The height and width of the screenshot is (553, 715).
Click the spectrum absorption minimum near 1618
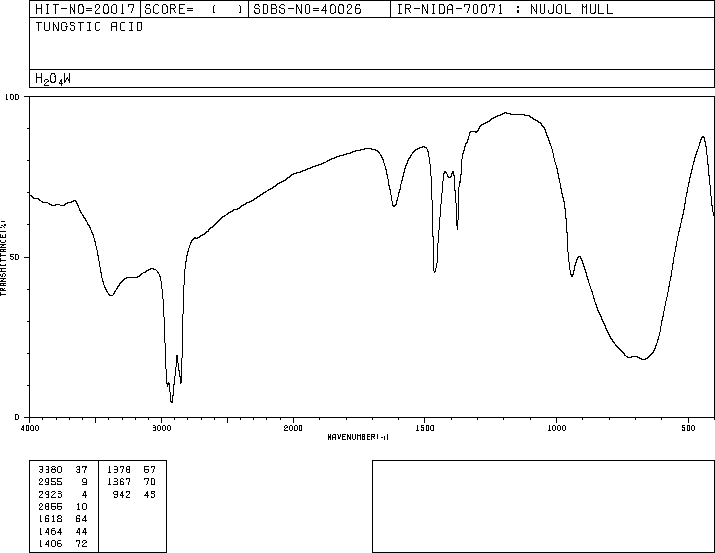(394, 206)
